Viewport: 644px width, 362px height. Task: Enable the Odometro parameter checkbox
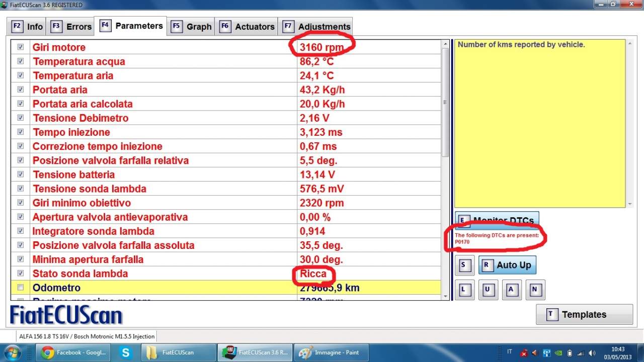point(21,288)
